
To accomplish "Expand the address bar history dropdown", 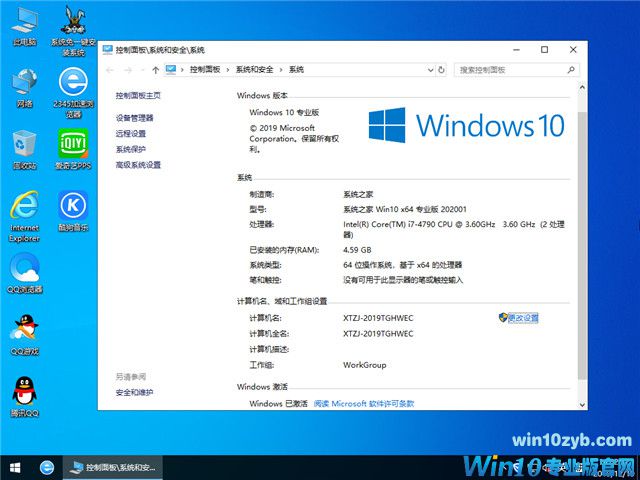I will [430, 70].
